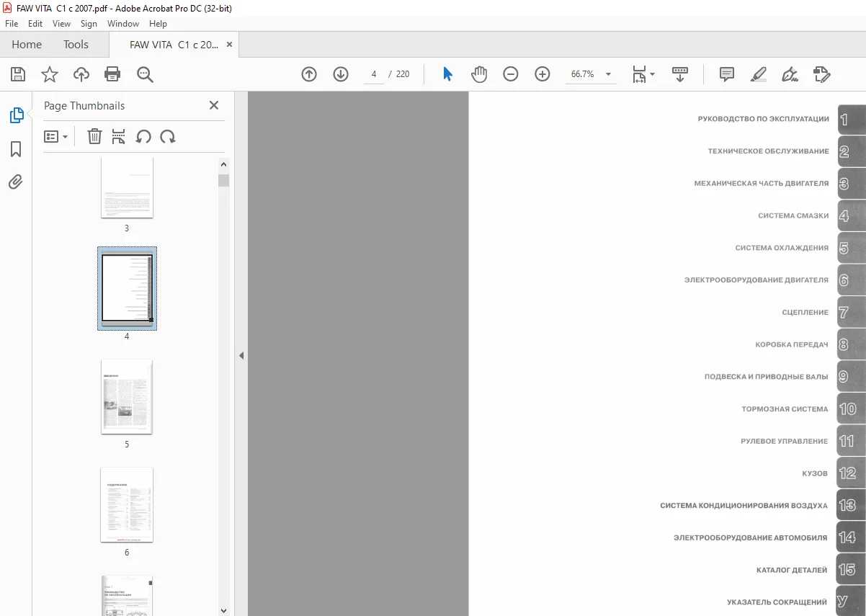Save the file with the floppy disk icon
This screenshot has height=616, width=866.
(x=18, y=74)
